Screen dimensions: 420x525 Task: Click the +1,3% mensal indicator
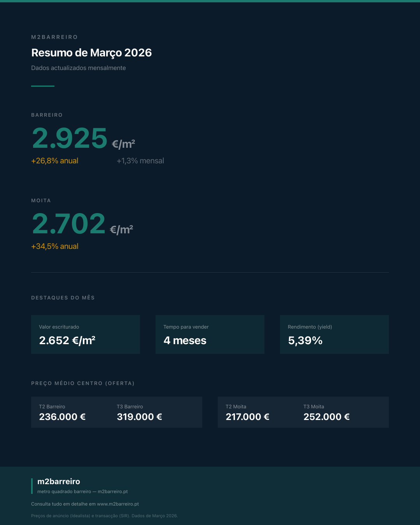coord(140,161)
